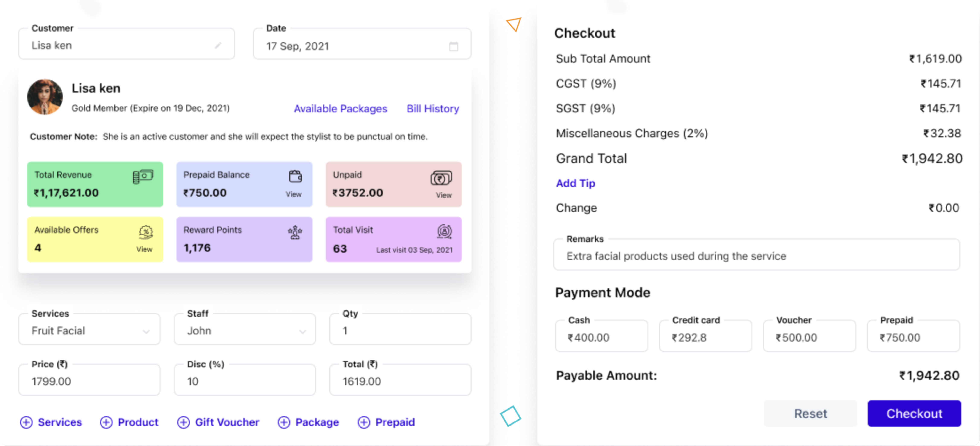
Task: Click the Reward Points icon
Action: click(295, 232)
